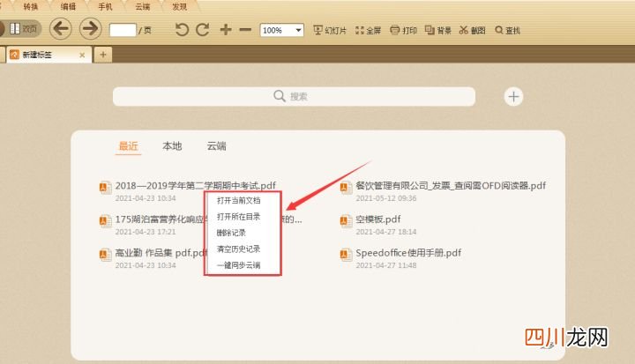635x364 pixels.
Task: Click PDF icon beside Speedoffice使用手册.pdf
Action: click(346, 255)
